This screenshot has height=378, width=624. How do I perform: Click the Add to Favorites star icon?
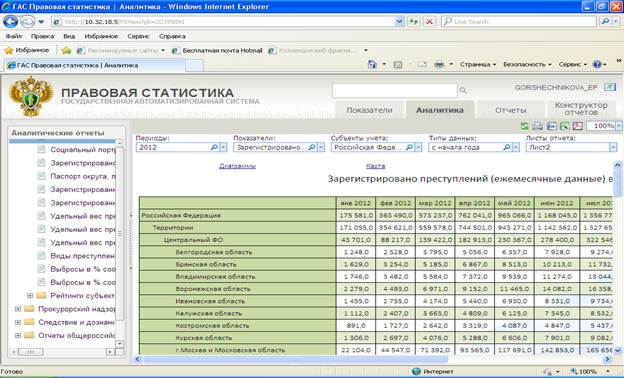coord(66,51)
